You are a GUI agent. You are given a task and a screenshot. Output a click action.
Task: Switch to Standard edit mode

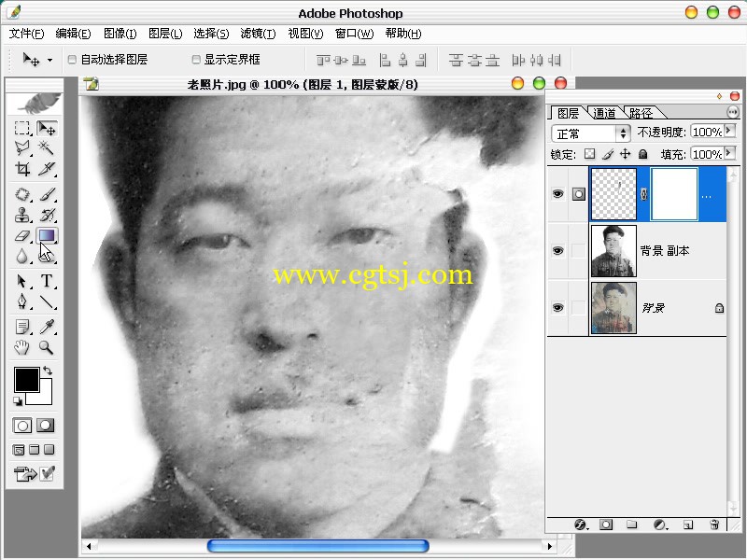click(21, 426)
